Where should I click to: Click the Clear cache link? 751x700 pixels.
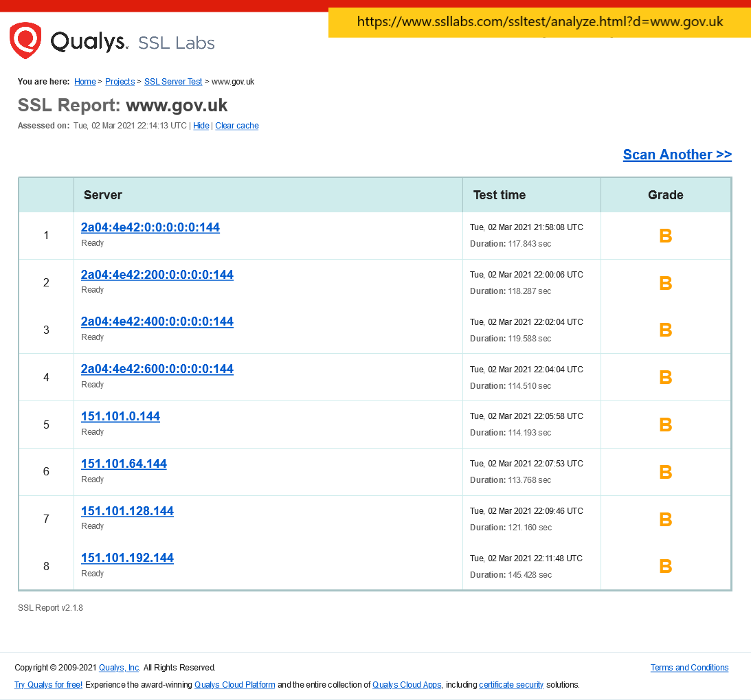[x=236, y=126]
